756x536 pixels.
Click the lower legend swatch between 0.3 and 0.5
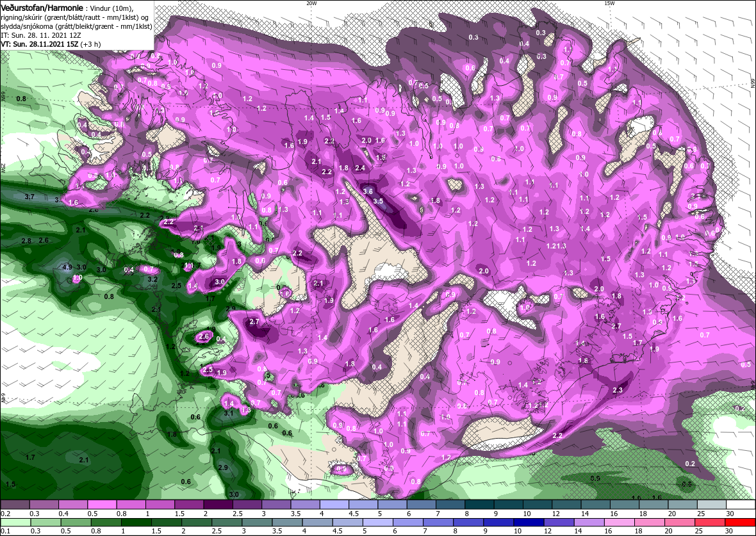[x=46, y=523]
